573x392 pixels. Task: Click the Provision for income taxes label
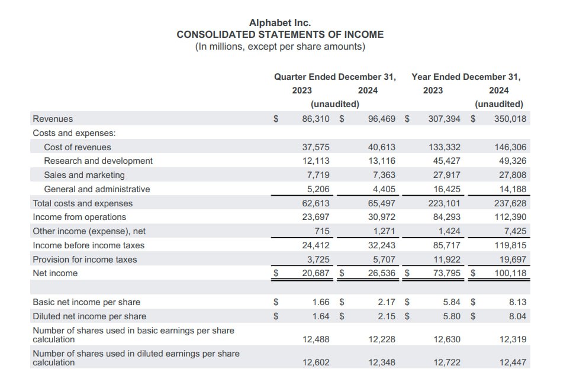click(x=85, y=260)
